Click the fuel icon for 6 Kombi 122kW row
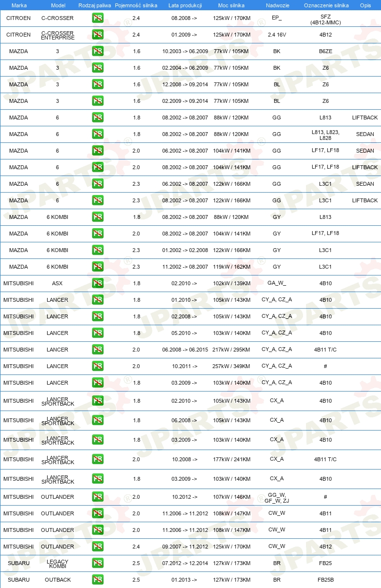The image size is (381, 588). [x=97, y=251]
